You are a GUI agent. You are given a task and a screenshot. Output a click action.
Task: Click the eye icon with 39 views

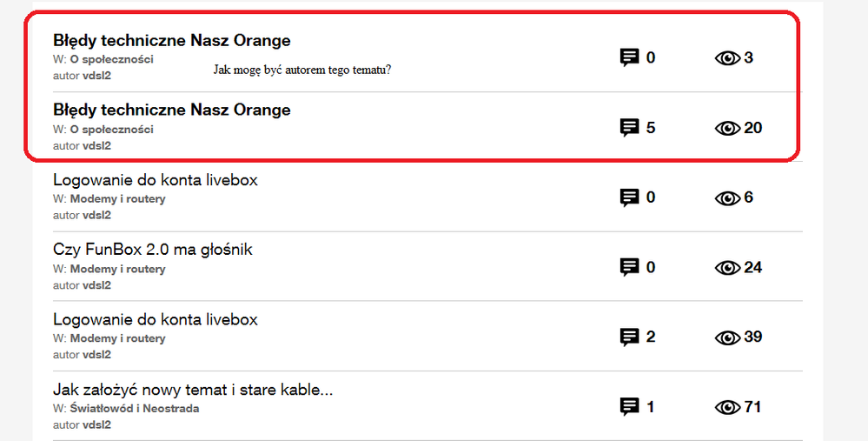(726, 337)
